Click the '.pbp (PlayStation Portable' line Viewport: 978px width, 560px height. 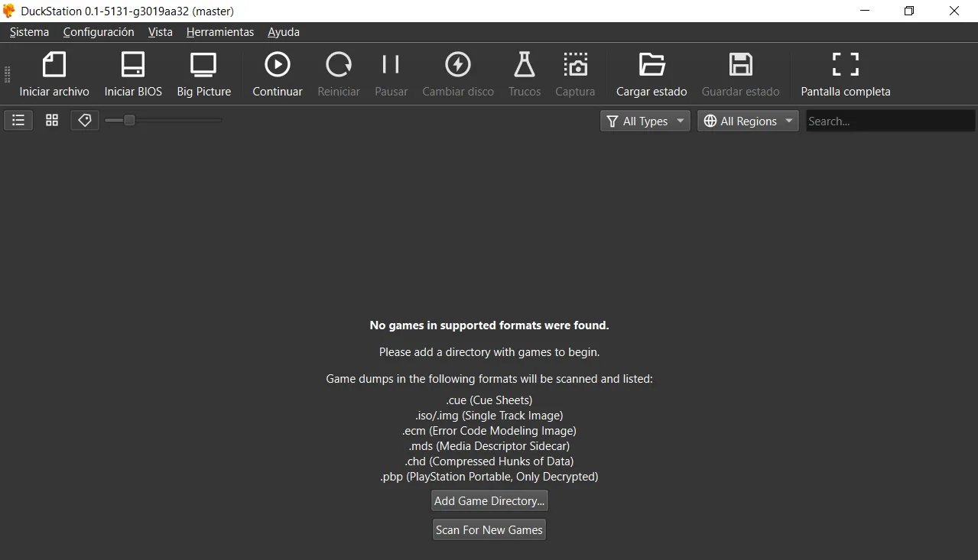[x=489, y=477]
